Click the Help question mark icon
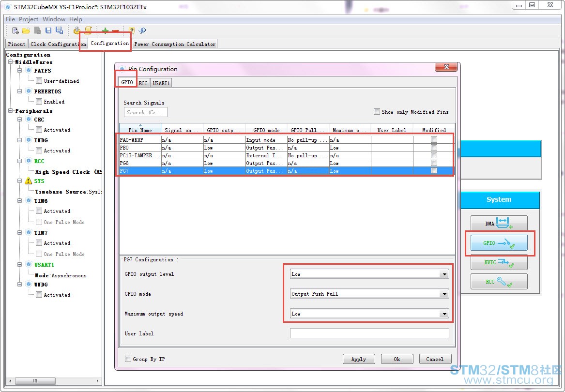This screenshot has width=565, height=392. click(x=132, y=30)
